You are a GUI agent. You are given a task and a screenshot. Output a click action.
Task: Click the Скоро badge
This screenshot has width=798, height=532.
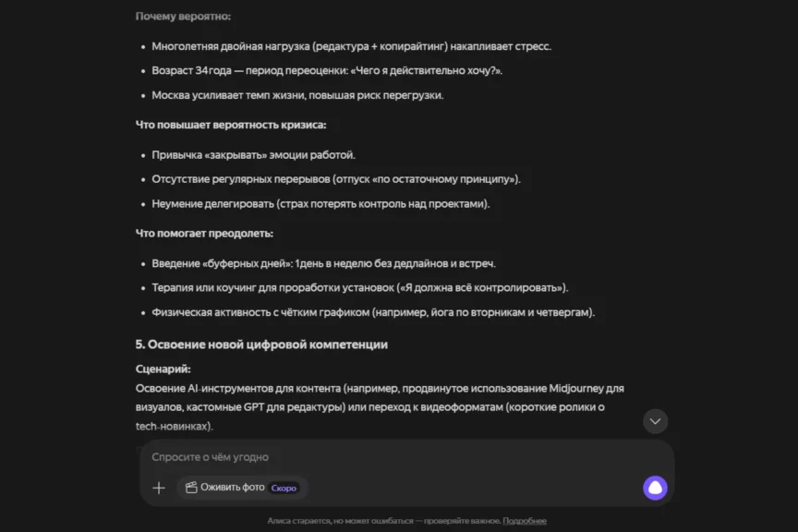click(284, 488)
